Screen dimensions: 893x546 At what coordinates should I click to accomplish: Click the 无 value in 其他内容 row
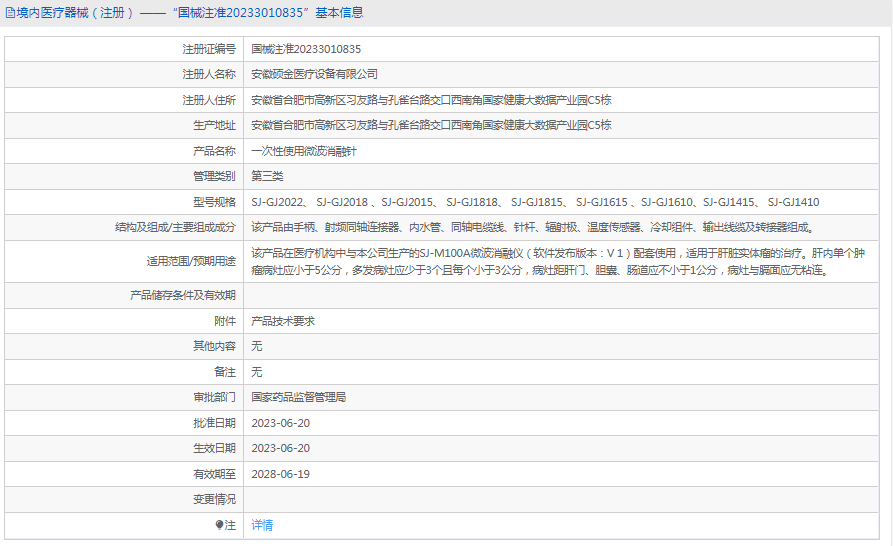(257, 346)
